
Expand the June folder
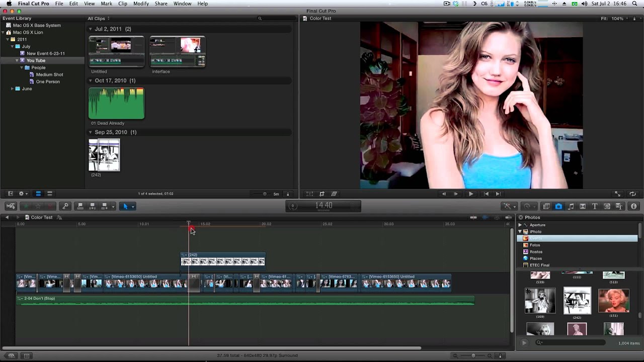(x=12, y=88)
